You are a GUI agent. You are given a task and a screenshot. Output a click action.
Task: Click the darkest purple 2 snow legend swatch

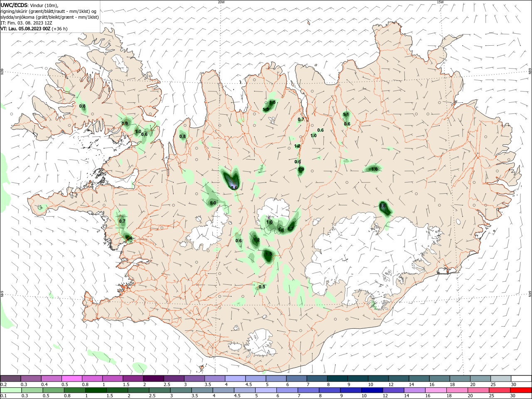tap(153, 379)
